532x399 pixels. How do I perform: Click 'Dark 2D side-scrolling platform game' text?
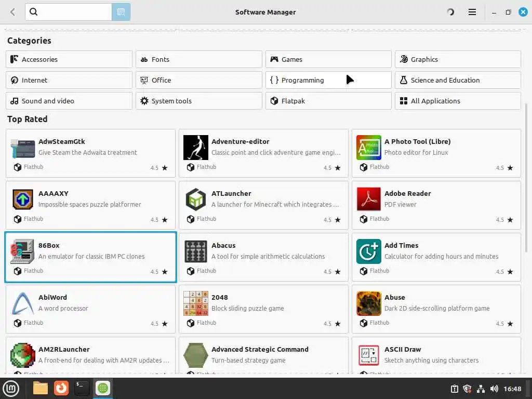tap(436, 308)
